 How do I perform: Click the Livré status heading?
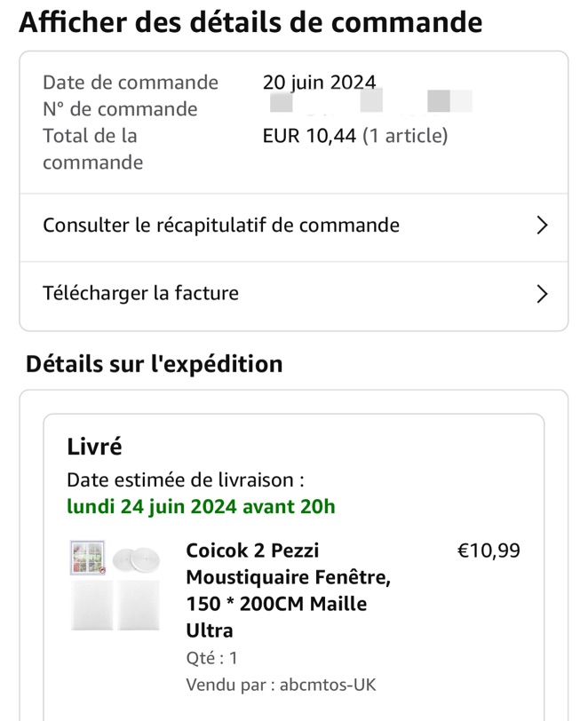click(94, 447)
